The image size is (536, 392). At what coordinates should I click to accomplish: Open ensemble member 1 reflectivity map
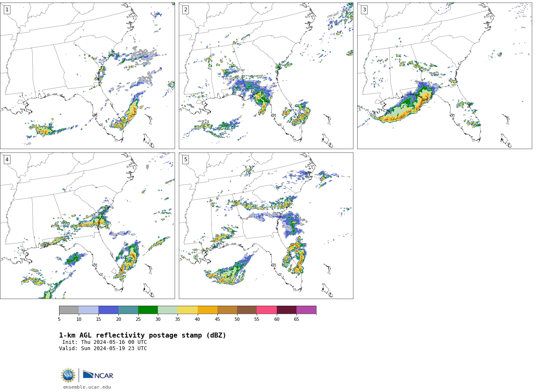tap(88, 76)
